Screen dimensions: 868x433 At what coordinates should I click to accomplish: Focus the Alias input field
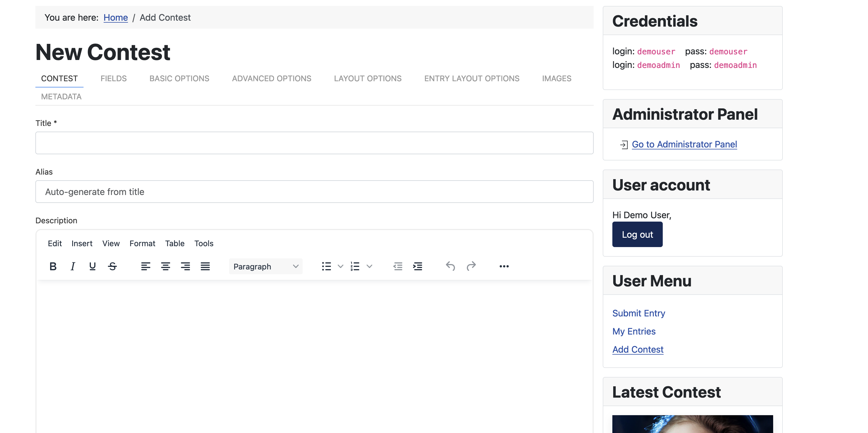pos(314,191)
